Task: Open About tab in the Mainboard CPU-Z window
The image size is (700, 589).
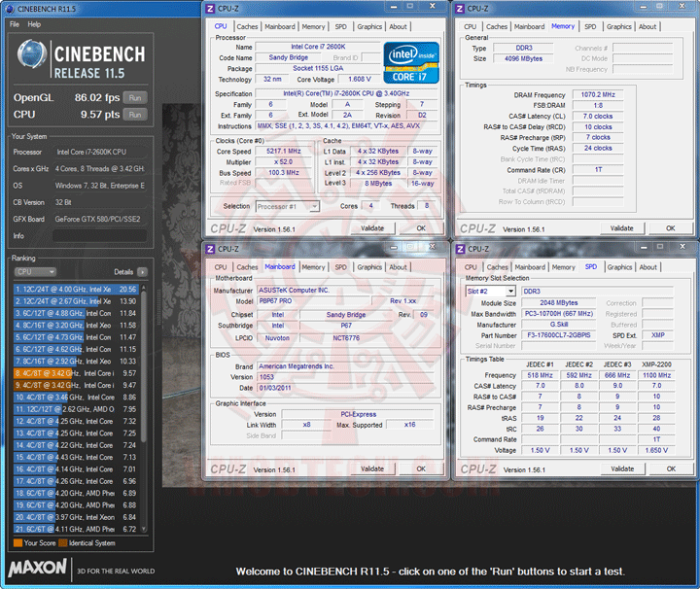Action: click(x=398, y=267)
